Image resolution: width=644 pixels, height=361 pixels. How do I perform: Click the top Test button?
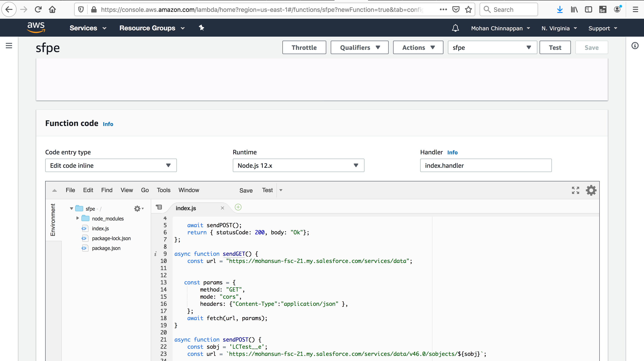(x=555, y=47)
